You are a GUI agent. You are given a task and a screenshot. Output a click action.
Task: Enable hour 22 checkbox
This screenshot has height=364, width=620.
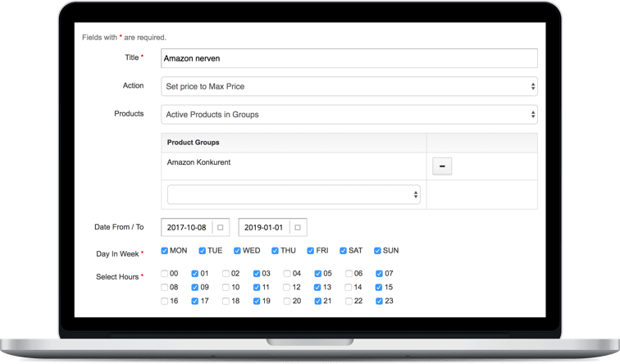click(x=349, y=301)
